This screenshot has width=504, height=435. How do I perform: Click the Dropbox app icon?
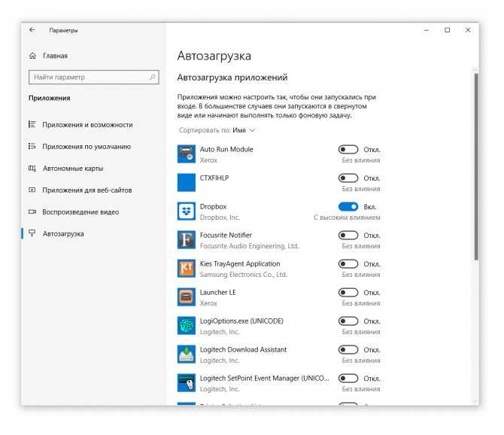(x=187, y=211)
